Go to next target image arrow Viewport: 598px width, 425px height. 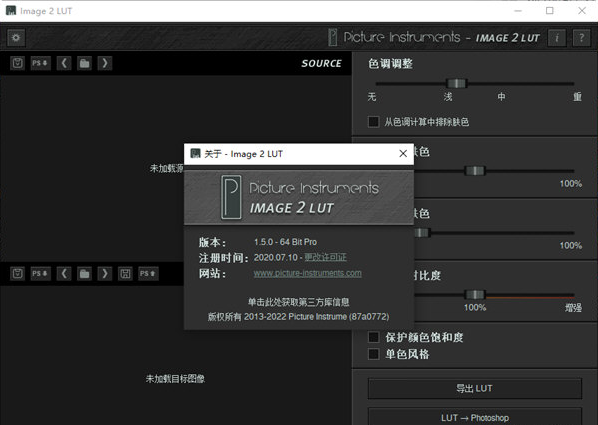[x=105, y=274]
